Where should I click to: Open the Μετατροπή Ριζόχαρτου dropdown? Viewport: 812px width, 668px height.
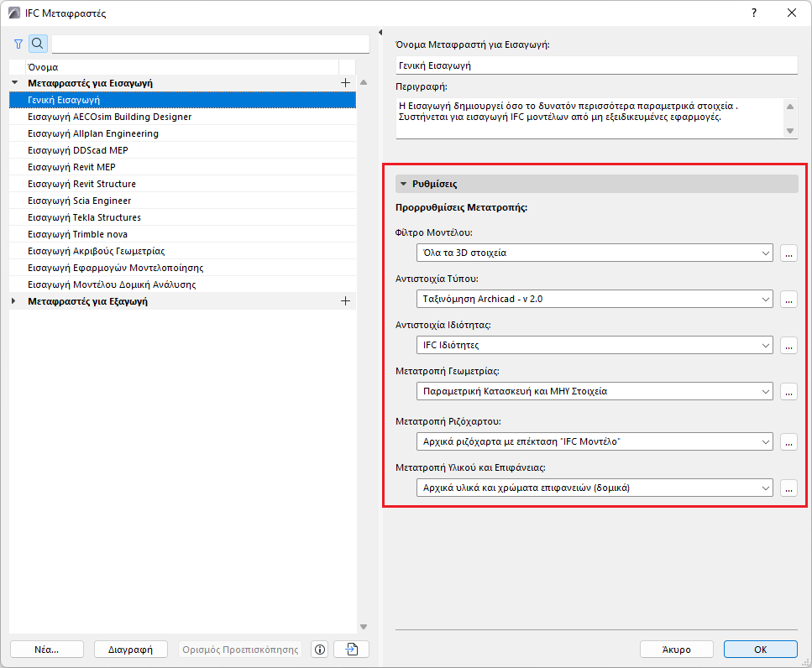595,442
